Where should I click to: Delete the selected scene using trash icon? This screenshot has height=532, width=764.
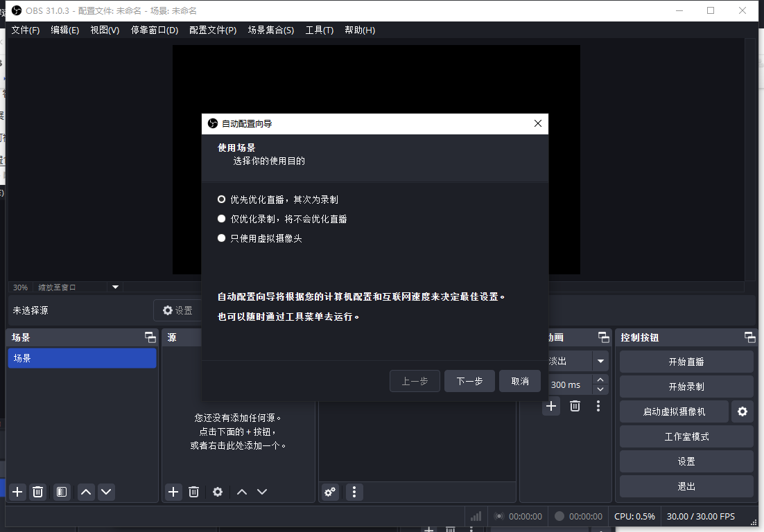coord(38,492)
